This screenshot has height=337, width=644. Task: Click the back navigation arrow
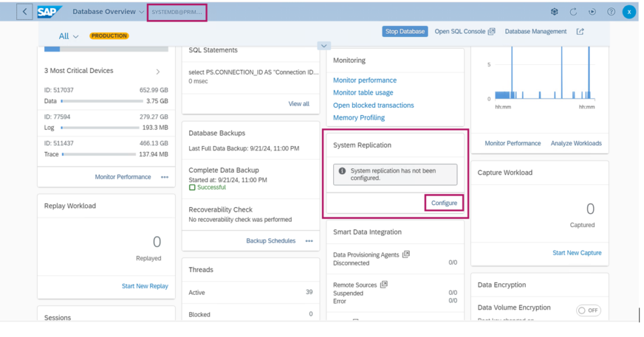[x=25, y=12]
